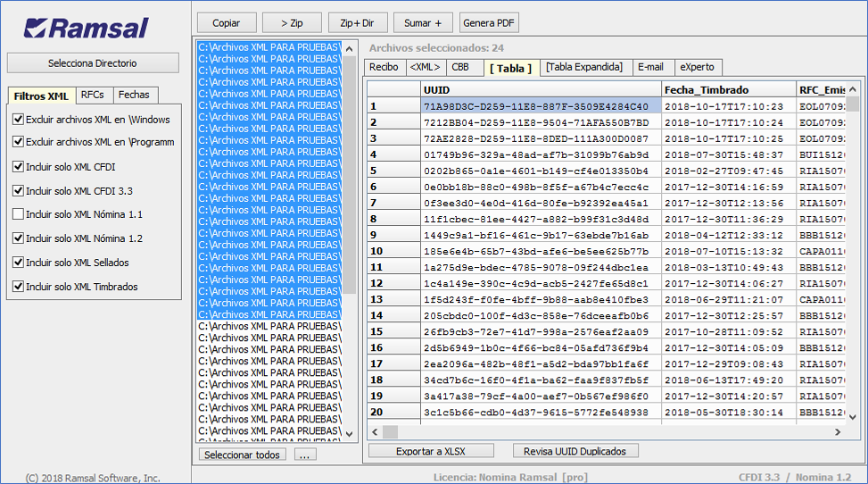The width and height of the screenshot is (868, 484).
Task: Click Revisa UUID Duplicados button
Action: (x=575, y=451)
